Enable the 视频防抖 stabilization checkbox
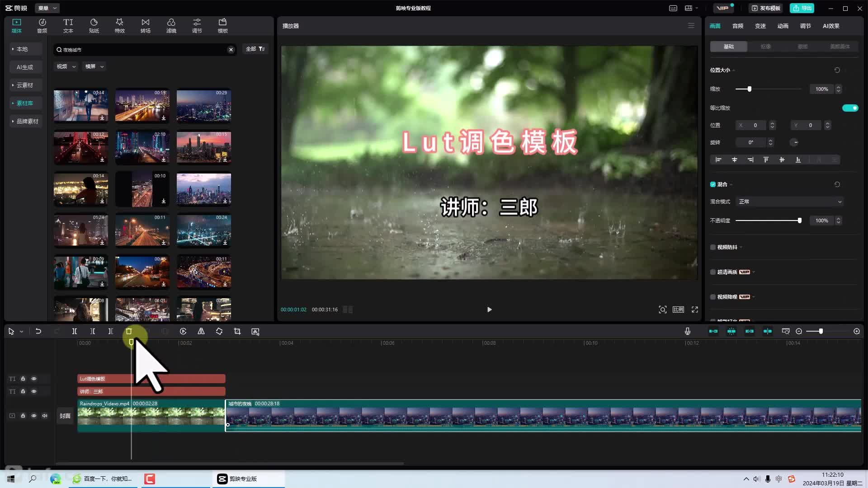This screenshot has height=488, width=868. pyautogui.click(x=713, y=247)
